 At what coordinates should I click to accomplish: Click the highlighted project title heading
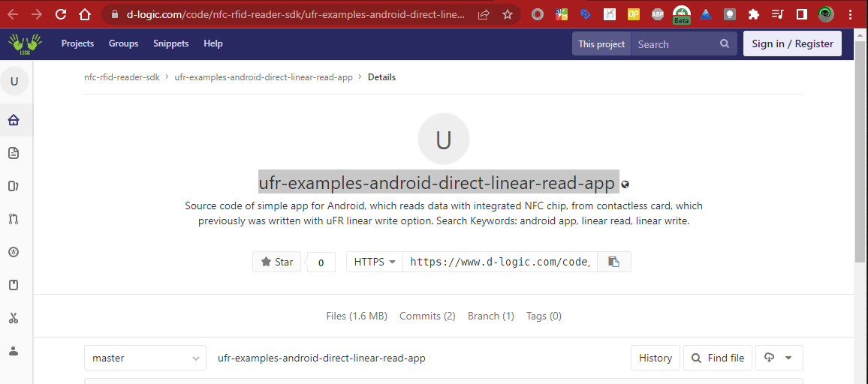click(x=439, y=182)
